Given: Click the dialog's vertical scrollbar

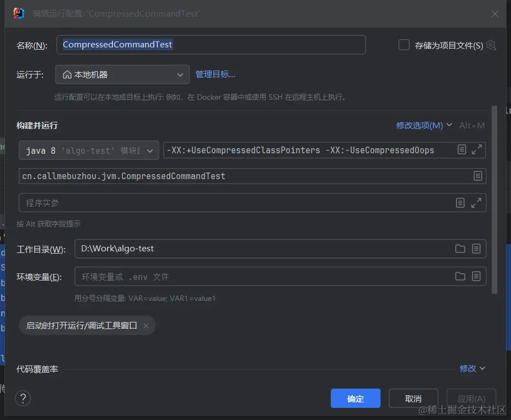Looking at the screenshot, I should point(494,200).
